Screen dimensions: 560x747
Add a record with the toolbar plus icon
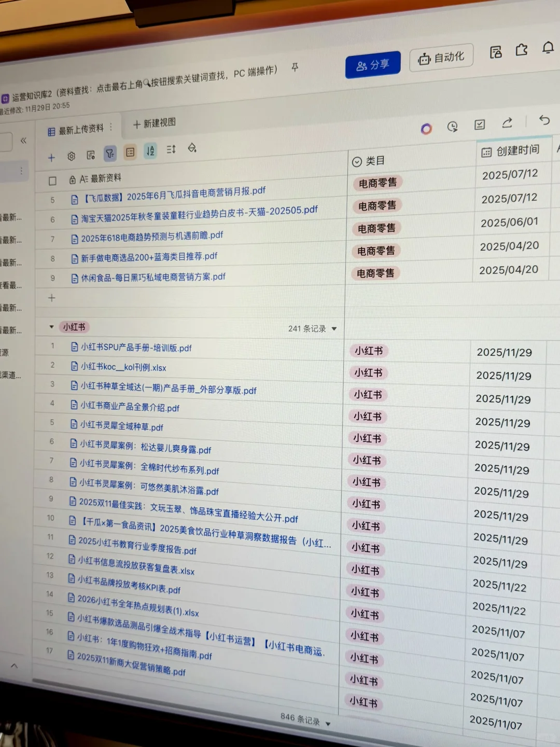click(x=51, y=158)
